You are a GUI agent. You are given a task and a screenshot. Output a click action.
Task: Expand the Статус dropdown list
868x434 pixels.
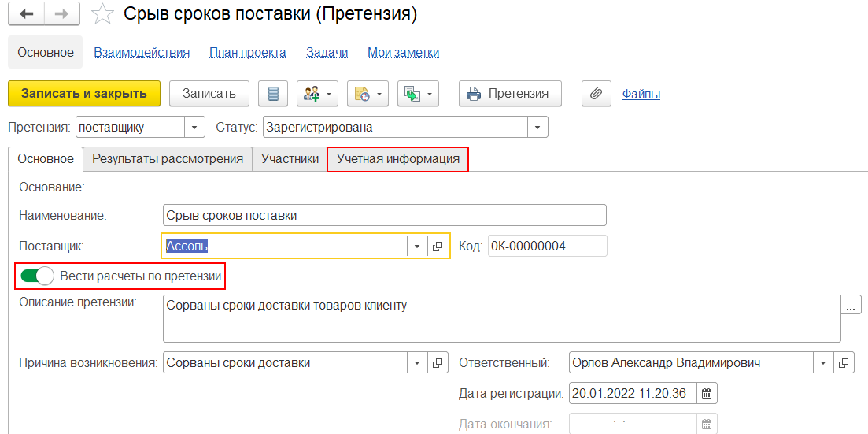coord(537,128)
